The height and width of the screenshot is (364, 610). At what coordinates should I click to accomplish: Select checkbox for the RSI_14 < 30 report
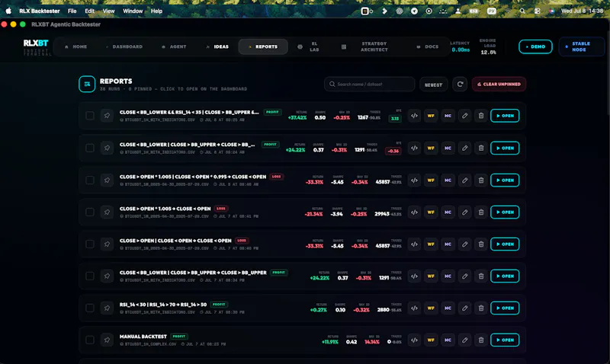(89, 308)
